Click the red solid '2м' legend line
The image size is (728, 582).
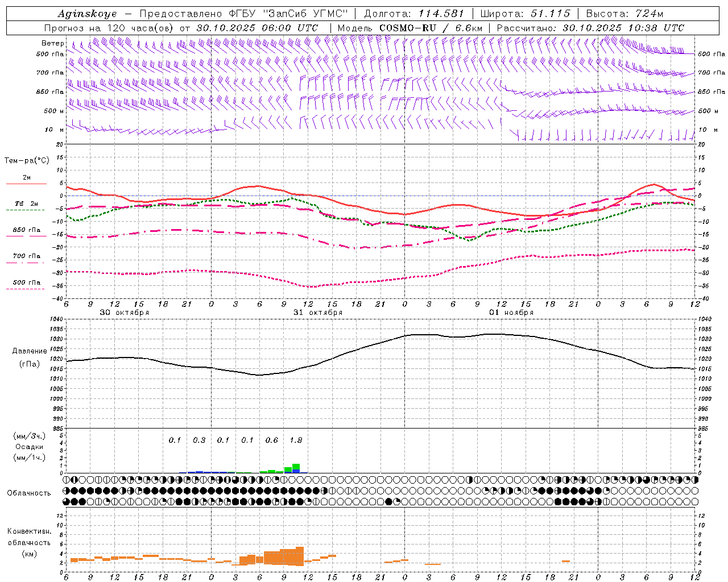(x=26, y=184)
